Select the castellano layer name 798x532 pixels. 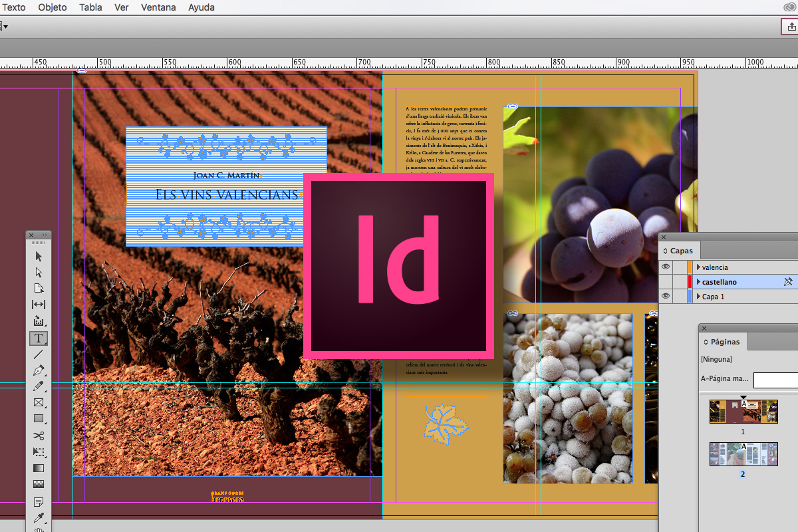tap(720, 282)
